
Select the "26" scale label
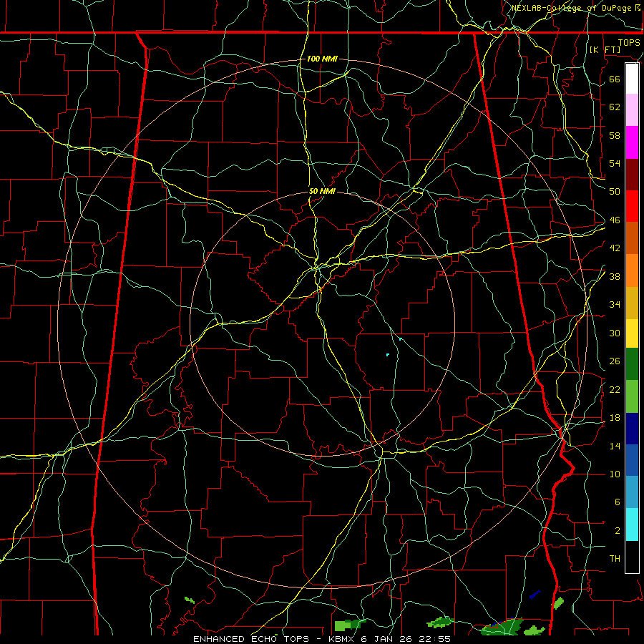click(615, 361)
